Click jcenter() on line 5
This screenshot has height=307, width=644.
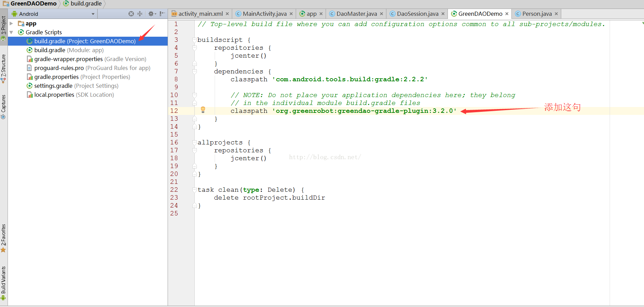[248, 56]
